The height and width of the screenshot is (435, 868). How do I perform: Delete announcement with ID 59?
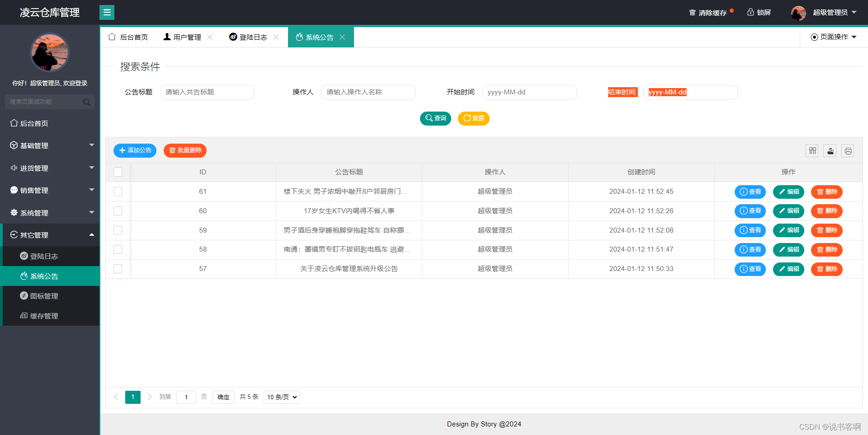(827, 230)
